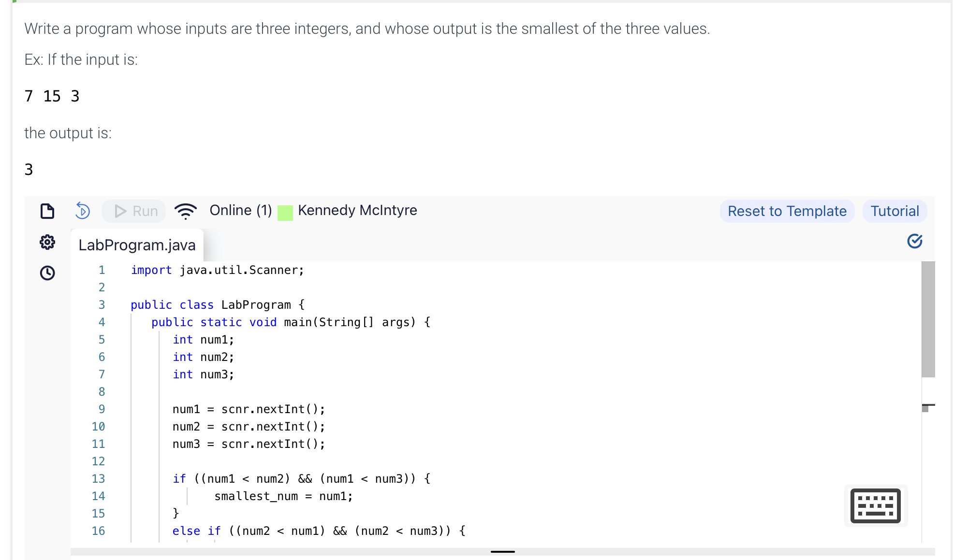Select the LabProgram.java tab
Viewport: 953px width, 560px height.
pos(137,245)
